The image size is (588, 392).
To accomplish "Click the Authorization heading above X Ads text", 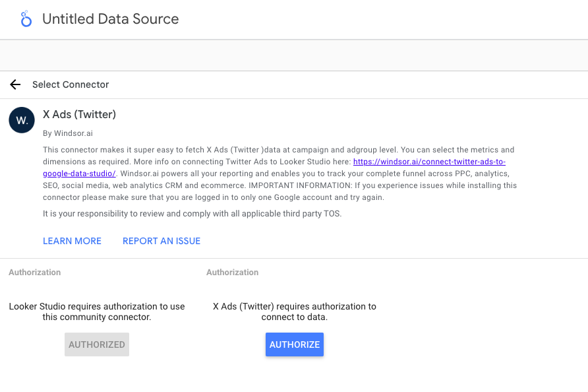I will pos(232,272).
